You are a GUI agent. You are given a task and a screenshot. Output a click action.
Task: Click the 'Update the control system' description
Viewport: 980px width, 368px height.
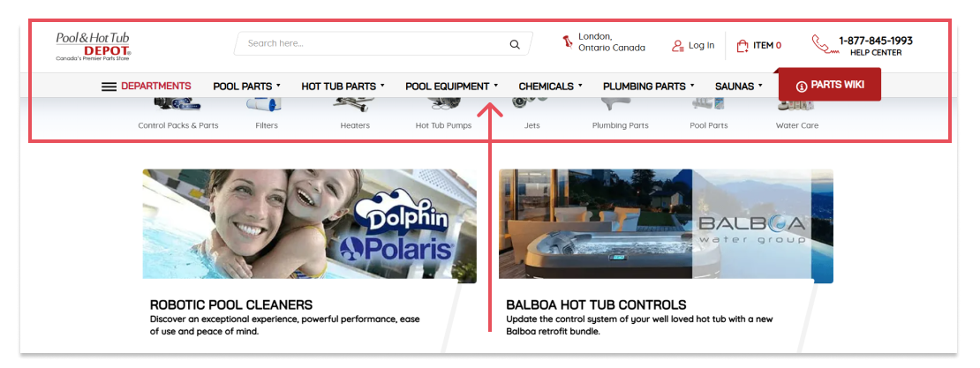pyautogui.click(x=639, y=326)
